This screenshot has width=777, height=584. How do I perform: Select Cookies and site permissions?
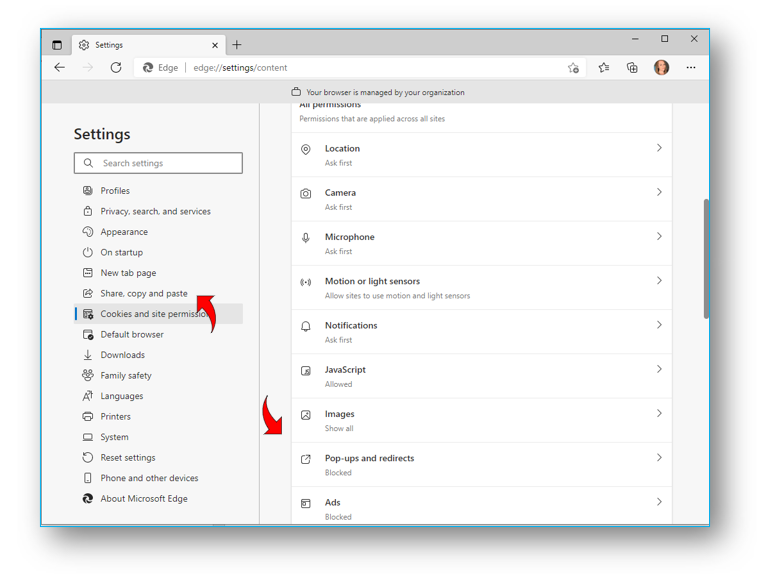coord(158,314)
